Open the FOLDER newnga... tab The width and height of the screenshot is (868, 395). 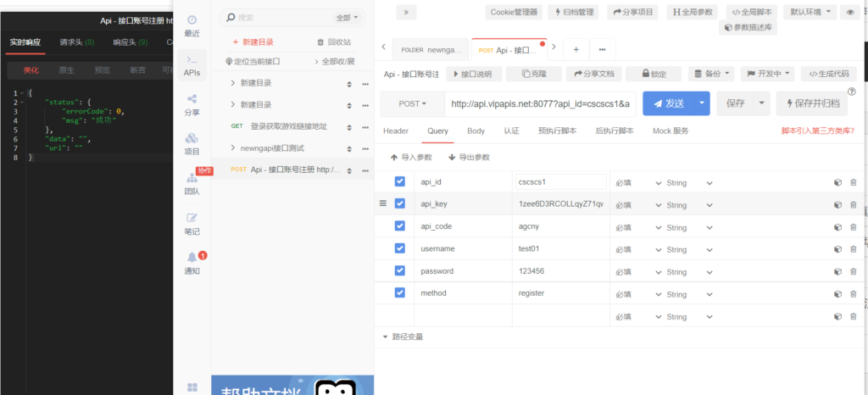(x=431, y=50)
